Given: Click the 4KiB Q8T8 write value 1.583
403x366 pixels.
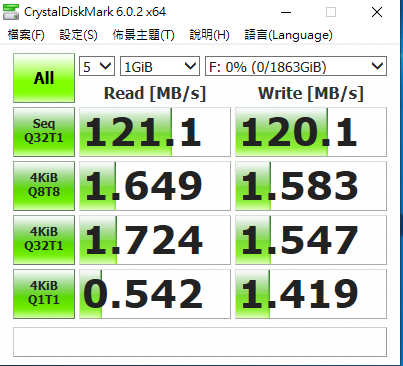Looking at the screenshot, I should tap(311, 186).
